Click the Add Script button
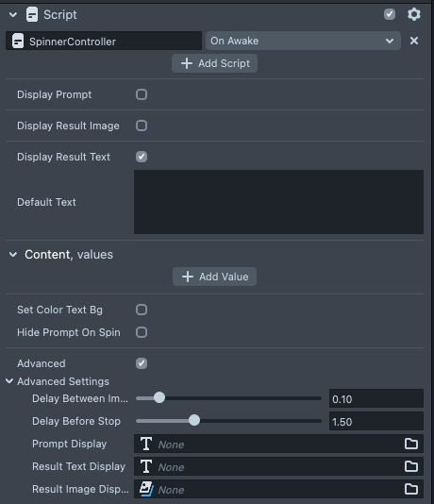The width and height of the screenshot is (434, 504). [214, 63]
